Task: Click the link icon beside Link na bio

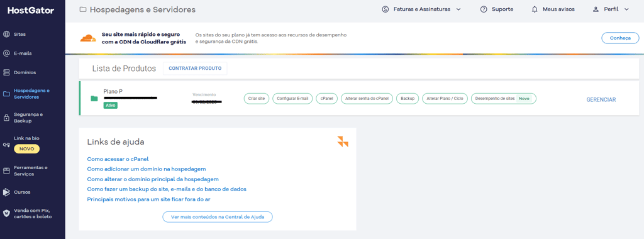Action: click(x=6, y=145)
